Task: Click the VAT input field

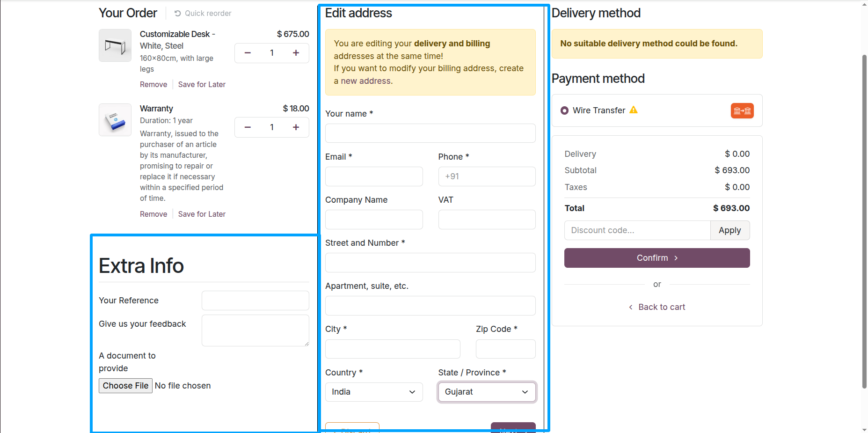Action: coord(487,220)
